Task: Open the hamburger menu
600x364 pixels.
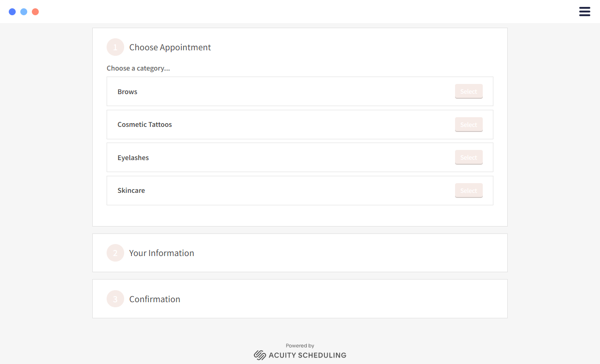Action: (x=584, y=12)
